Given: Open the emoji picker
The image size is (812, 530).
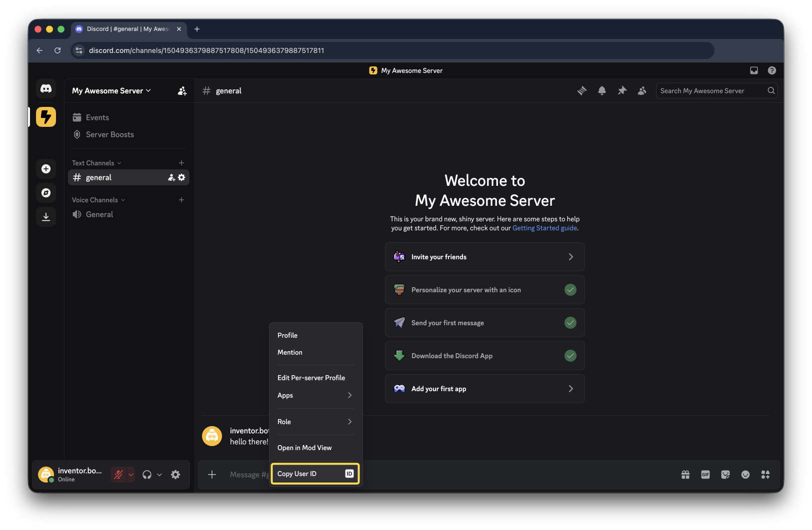Looking at the screenshot, I should pyautogui.click(x=745, y=475).
